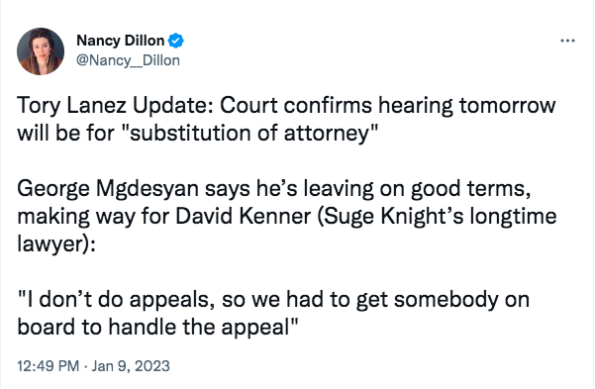Open the three-dot more options menu
Viewport: 595px width, 389px height.
[x=568, y=40]
